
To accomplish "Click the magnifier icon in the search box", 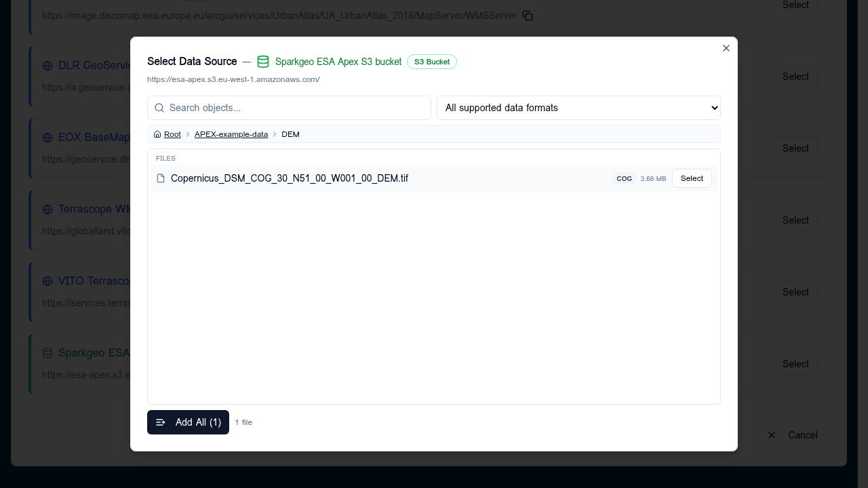I will tap(159, 108).
